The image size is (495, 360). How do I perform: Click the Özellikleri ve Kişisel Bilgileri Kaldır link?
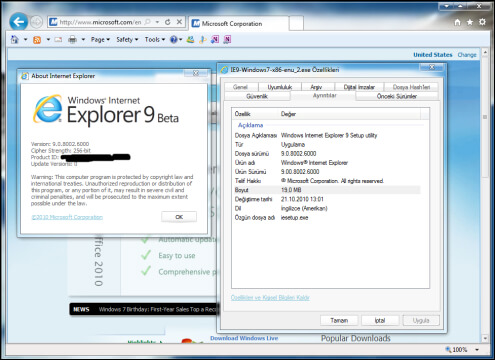pyautogui.click(x=270, y=298)
